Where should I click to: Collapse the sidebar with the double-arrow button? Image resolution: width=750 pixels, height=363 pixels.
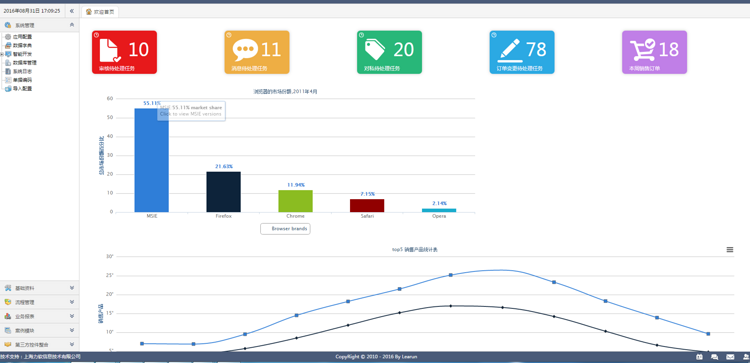[x=72, y=11]
